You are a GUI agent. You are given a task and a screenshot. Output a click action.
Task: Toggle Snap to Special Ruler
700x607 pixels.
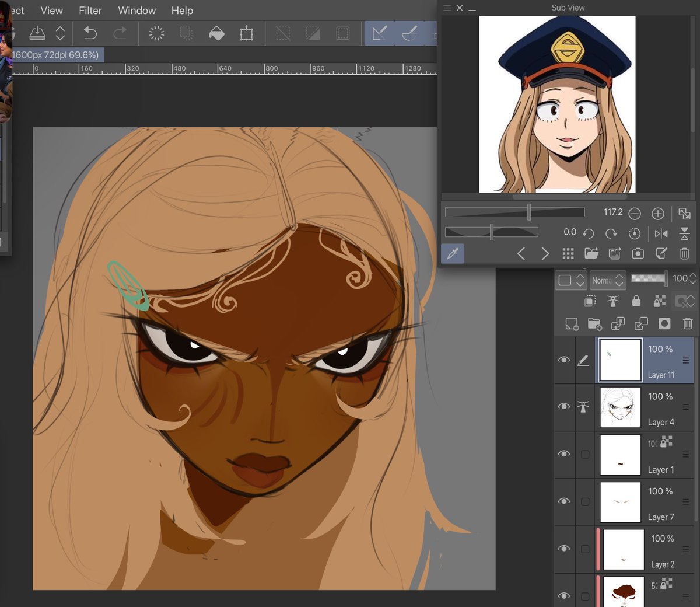tap(409, 33)
